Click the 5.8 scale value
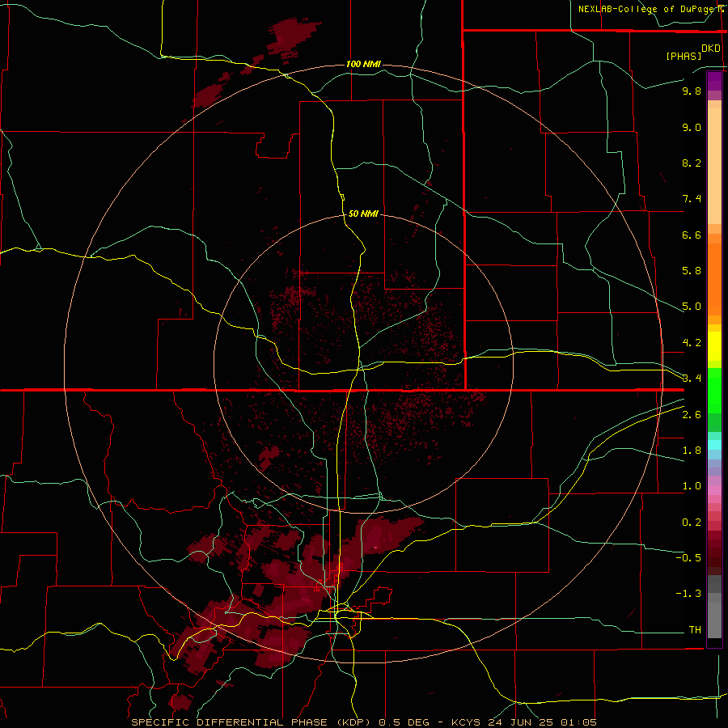This screenshot has width=728, height=728. coord(692,271)
